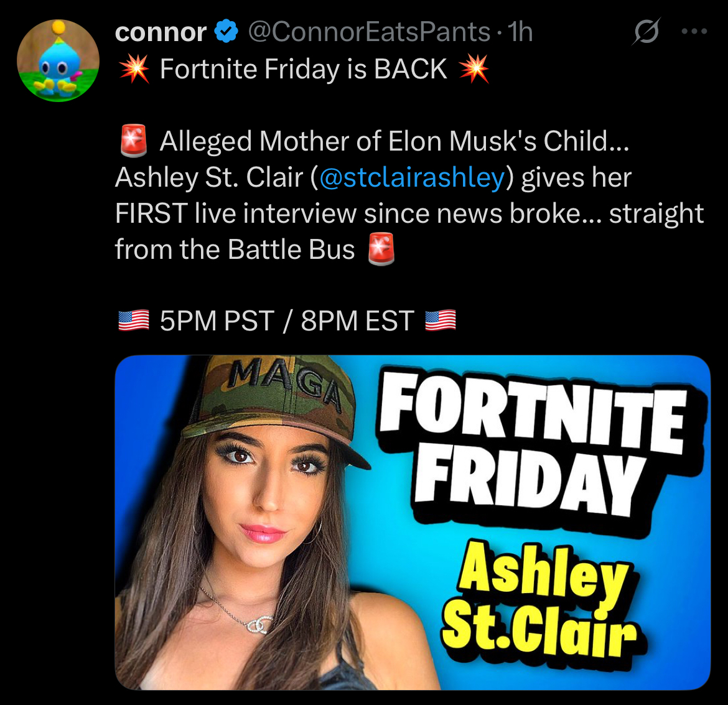
Task: Click the siren emoji before "Alleged Mother"
Action: (133, 141)
